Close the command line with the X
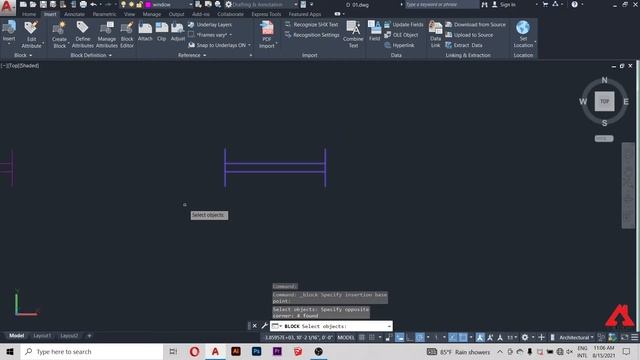Image resolution: width=640 pixels, height=360 pixels. (254, 326)
